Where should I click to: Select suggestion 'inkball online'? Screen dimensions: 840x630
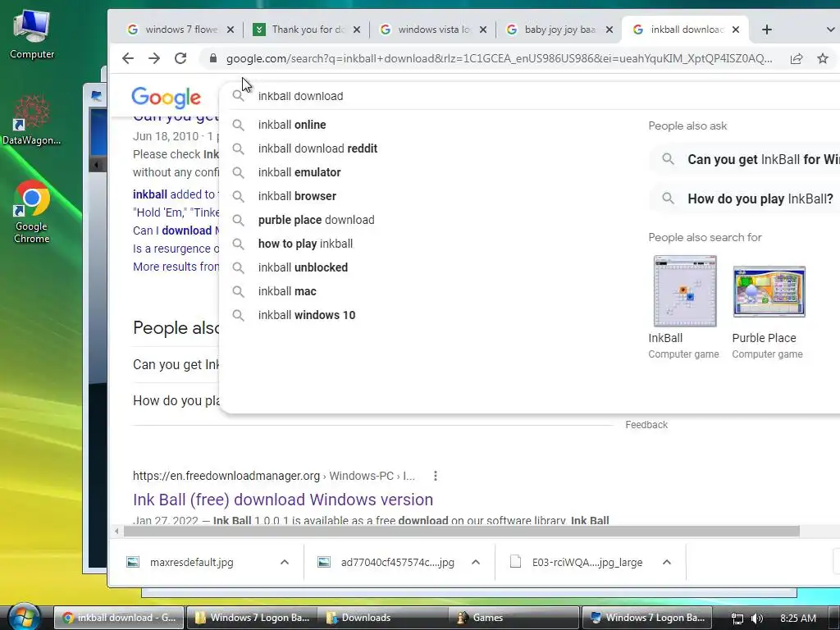coord(292,125)
